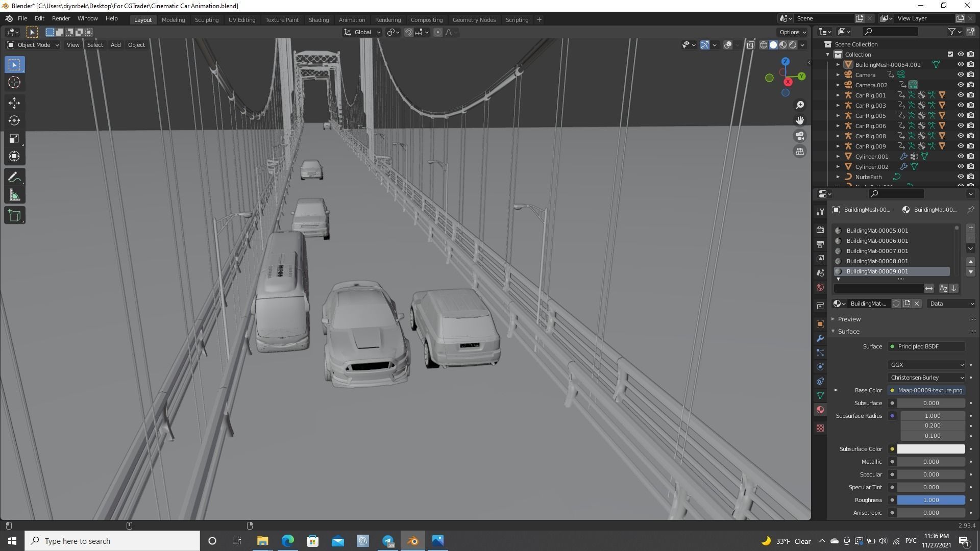Viewport: 980px width, 551px height.
Task: Hide Car Rig.001 in viewport
Action: (x=960, y=95)
